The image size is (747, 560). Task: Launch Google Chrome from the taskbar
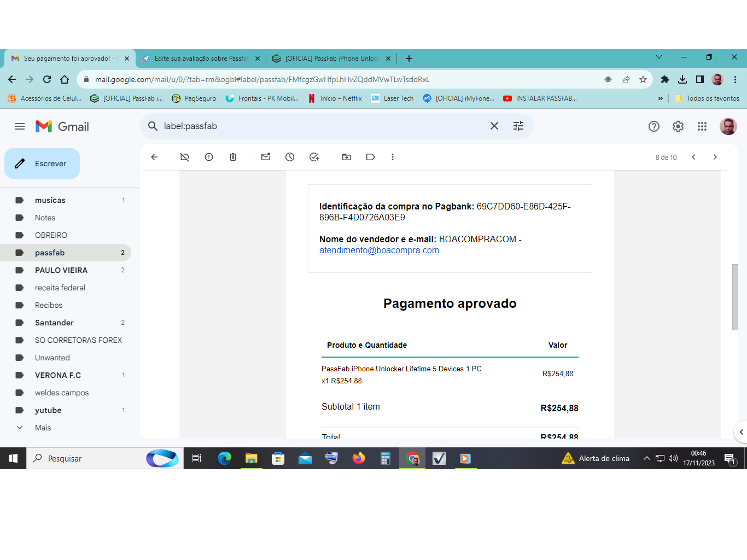pyautogui.click(x=412, y=458)
